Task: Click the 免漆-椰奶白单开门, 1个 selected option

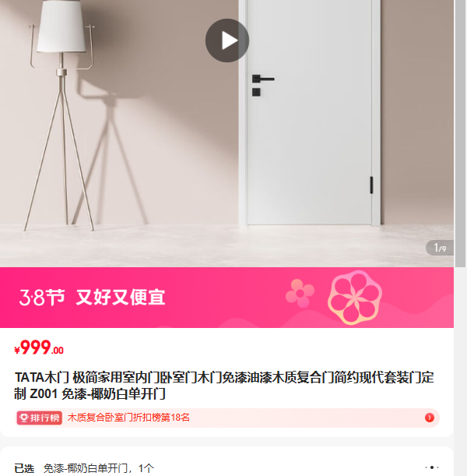Action: tap(99, 468)
